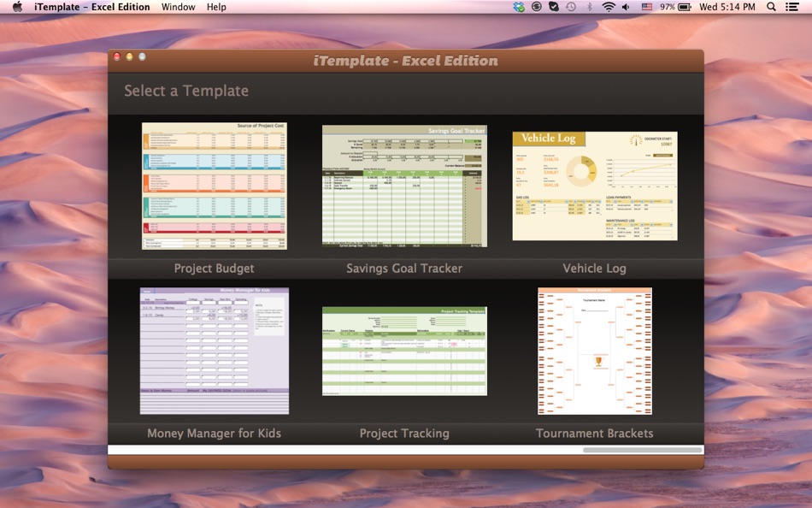
Task: Click the yellow minimize window button
Action: (x=129, y=56)
